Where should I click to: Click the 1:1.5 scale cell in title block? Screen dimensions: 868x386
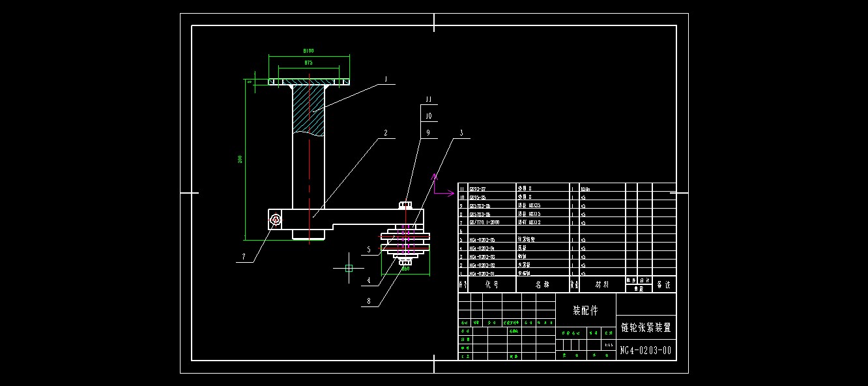point(609,344)
